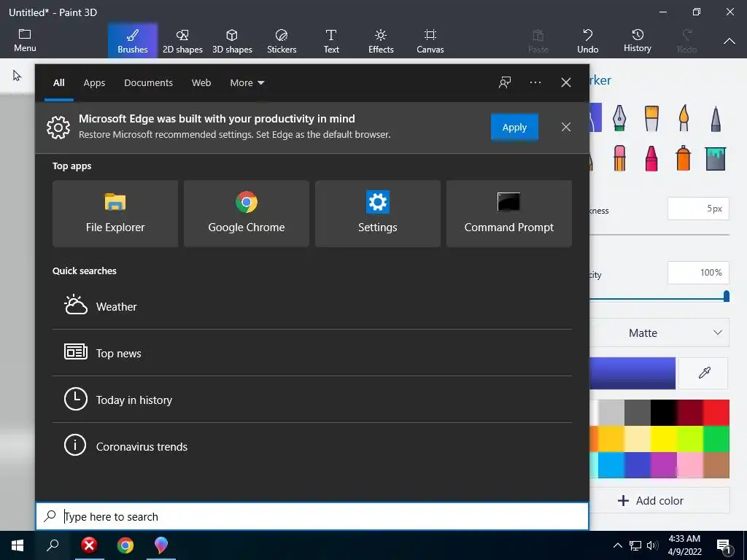The image size is (747, 560).
Task: Open the Stickers panel
Action: [282, 41]
